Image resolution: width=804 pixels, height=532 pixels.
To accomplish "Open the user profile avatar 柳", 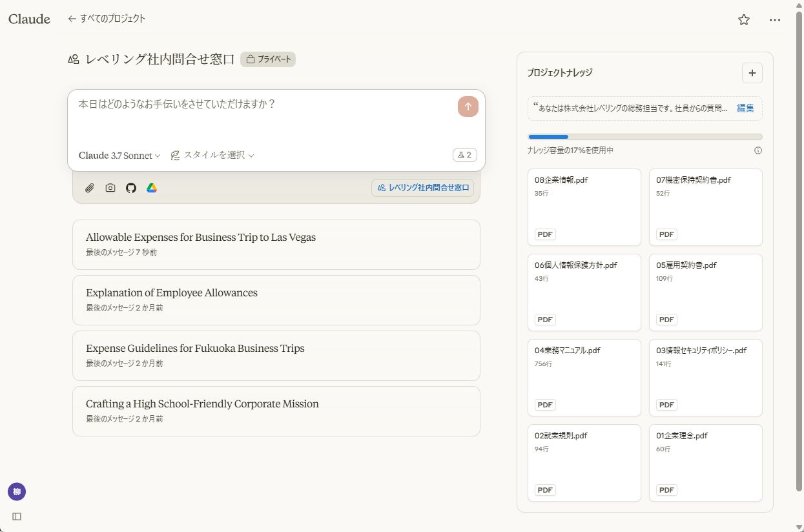I will [x=17, y=492].
